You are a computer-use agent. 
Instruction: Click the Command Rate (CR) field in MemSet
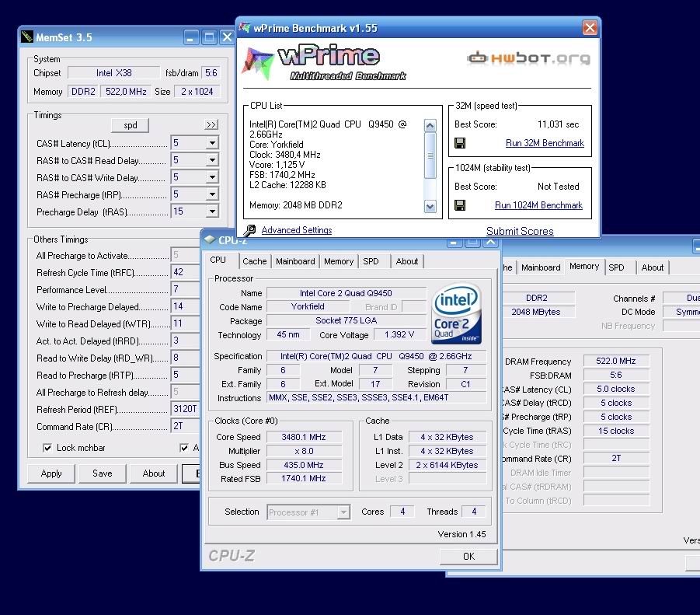tap(185, 425)
